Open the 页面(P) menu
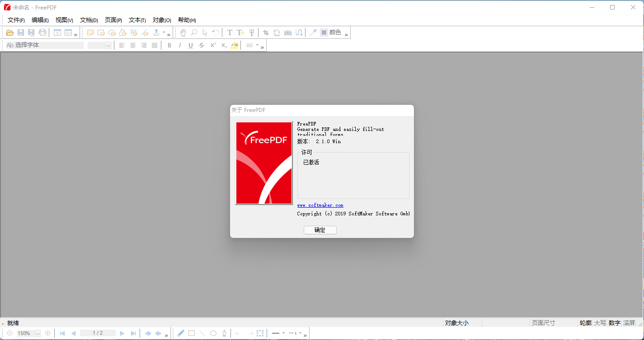 [113, 20]
